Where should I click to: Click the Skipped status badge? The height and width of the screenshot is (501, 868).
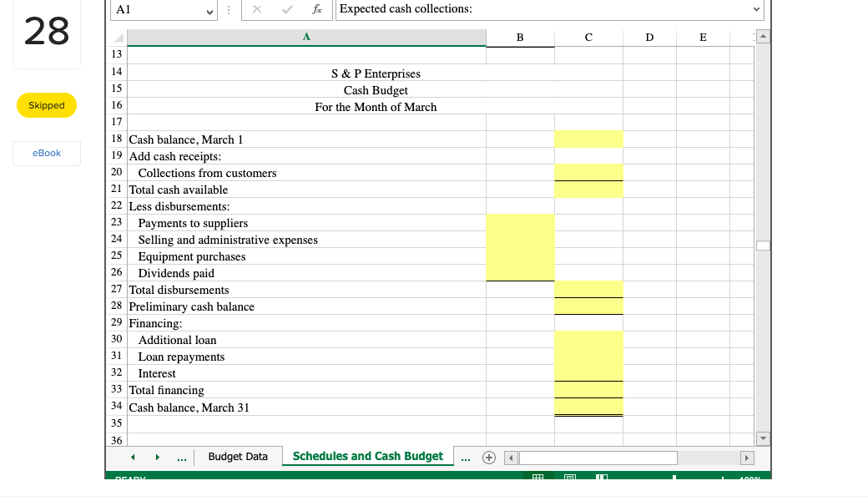click(46, 105)
